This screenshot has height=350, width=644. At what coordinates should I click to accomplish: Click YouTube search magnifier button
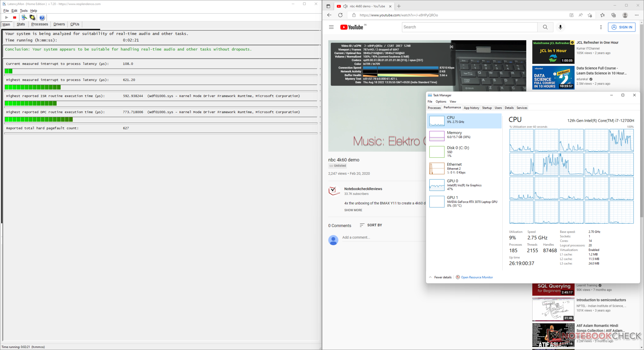(545, 27)
